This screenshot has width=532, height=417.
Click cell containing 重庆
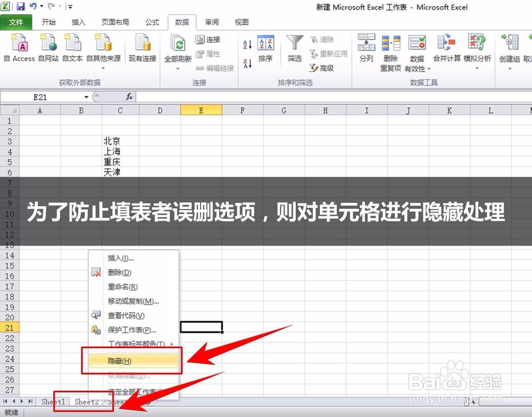tap(120, 162)
